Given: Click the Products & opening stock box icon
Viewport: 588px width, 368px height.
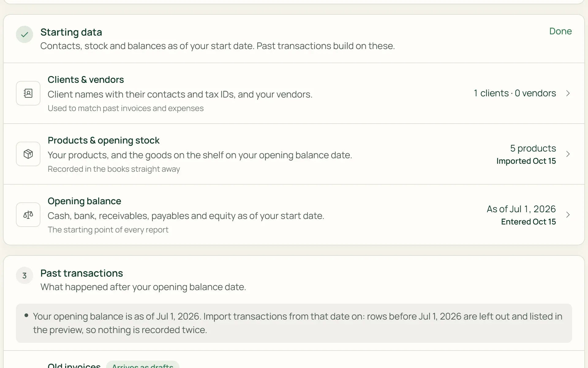Looking at the screenshot, I should (28, 154).
